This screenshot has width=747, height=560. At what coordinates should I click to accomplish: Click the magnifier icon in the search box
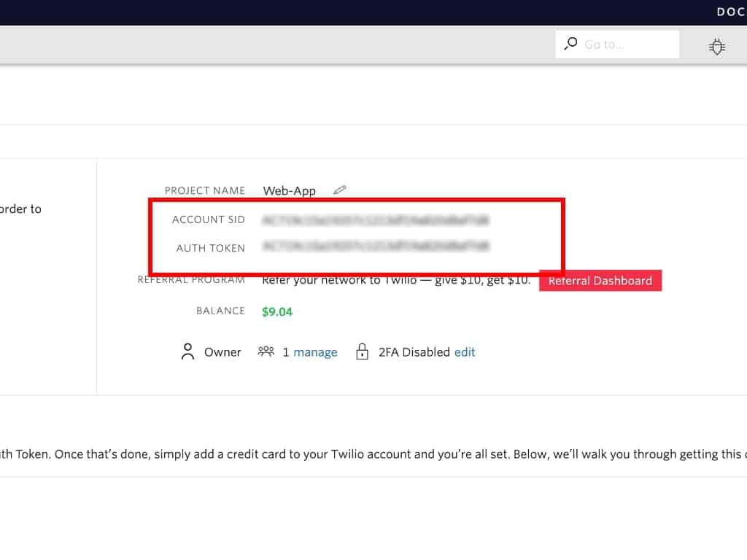coord(570,44)
